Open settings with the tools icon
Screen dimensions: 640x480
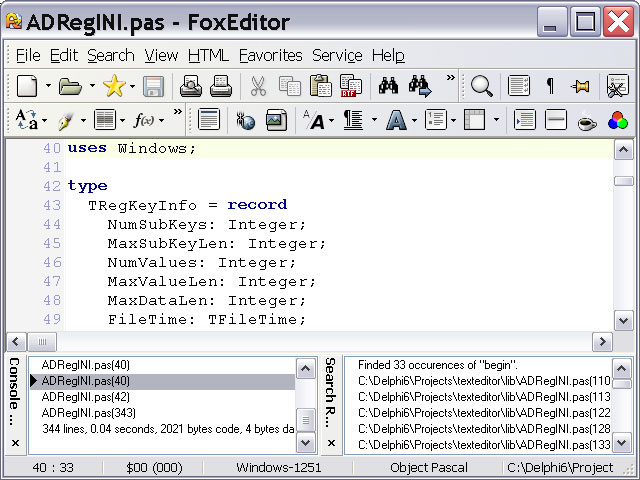(617, 86)
